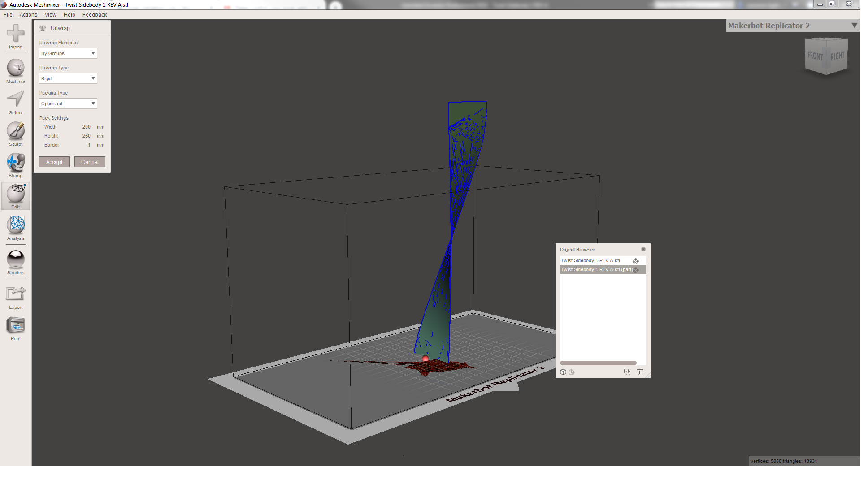This screenshot has width=868, height=484.
Task: Open the Unwrap Elements dropdown set to By Groups
Action: click(x=68, y=53)
